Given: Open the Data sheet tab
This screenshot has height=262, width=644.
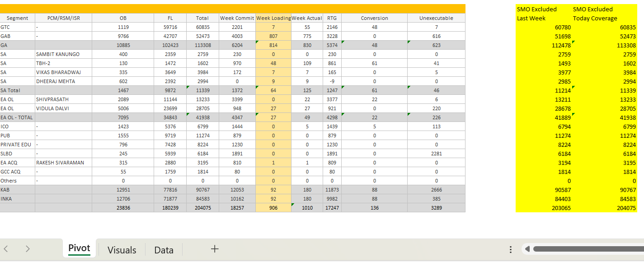Looking at the screenshot, I should pos(164,250).
